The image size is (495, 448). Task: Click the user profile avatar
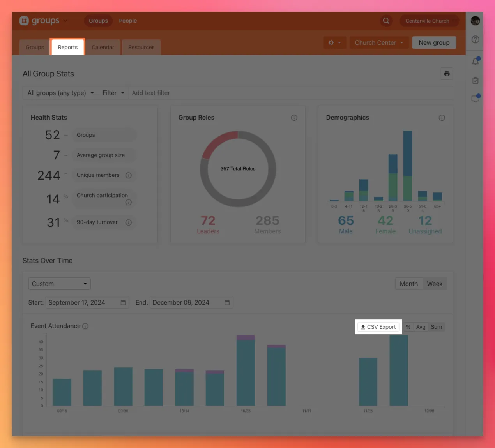tap(475, 21)
